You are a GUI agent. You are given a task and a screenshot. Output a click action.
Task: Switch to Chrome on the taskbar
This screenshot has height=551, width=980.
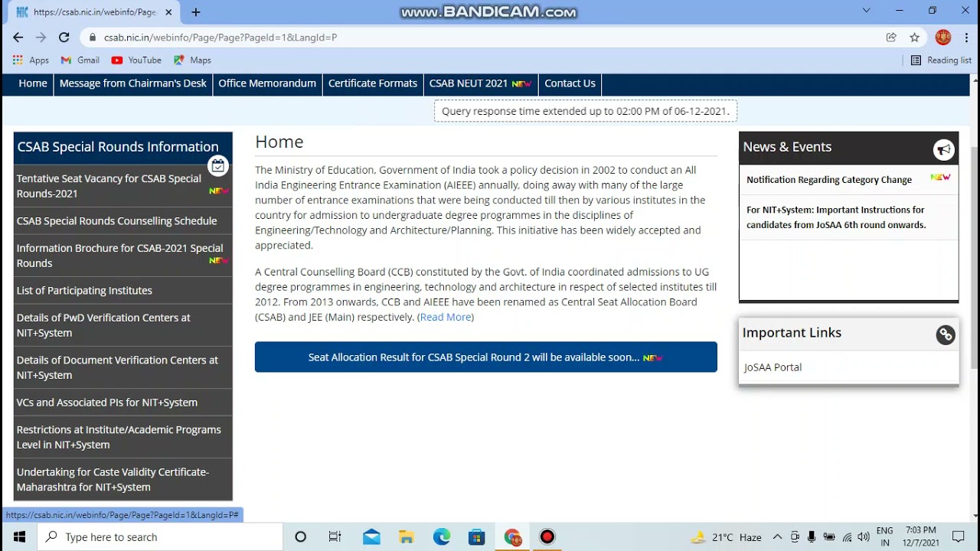[512, 536]
